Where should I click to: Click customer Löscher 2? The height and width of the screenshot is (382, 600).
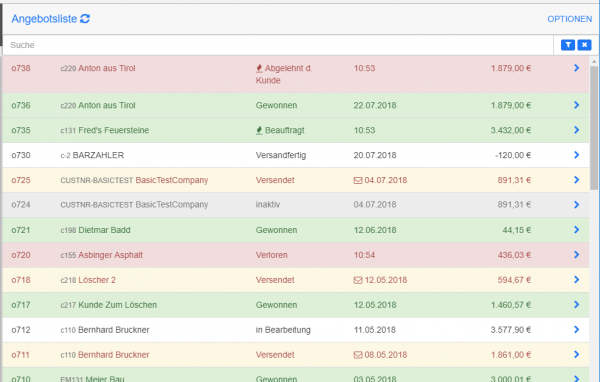point(97,280)
